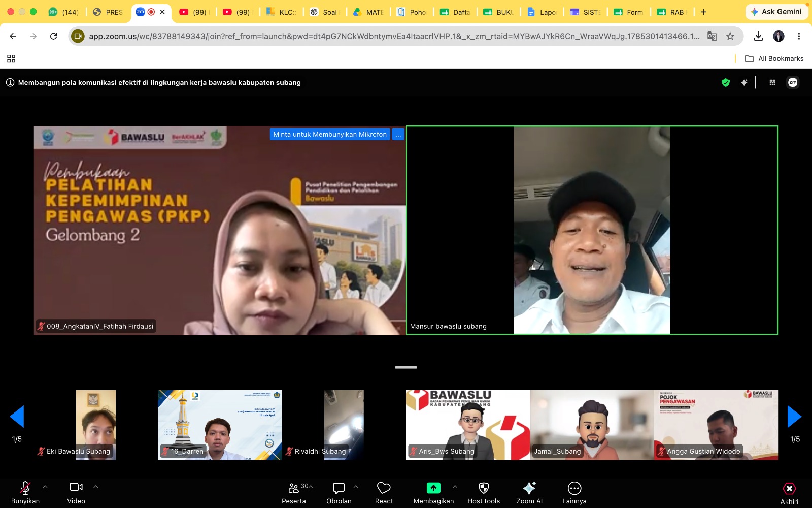The height and width of the screenshot is (508, 812).
Task: Open the view layout grid icon
Action: (x=772, y=82)
